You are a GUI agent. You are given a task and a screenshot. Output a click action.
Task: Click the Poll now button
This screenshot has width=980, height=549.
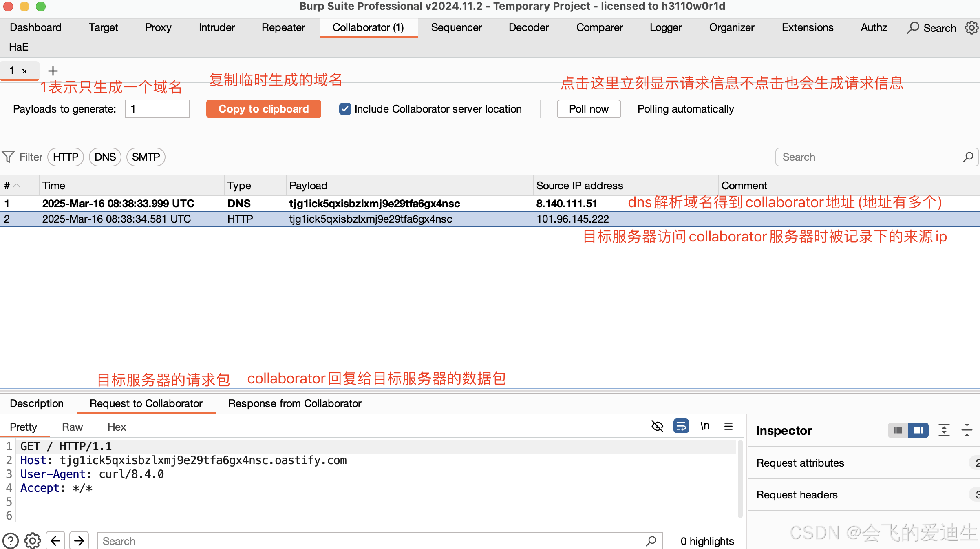pos(589,109)
